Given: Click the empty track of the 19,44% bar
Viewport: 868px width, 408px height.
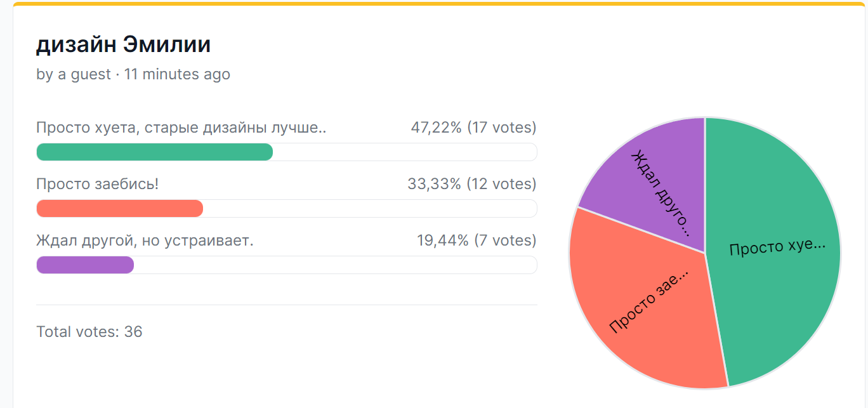Looking at the screenshot, I should point(335,265).
